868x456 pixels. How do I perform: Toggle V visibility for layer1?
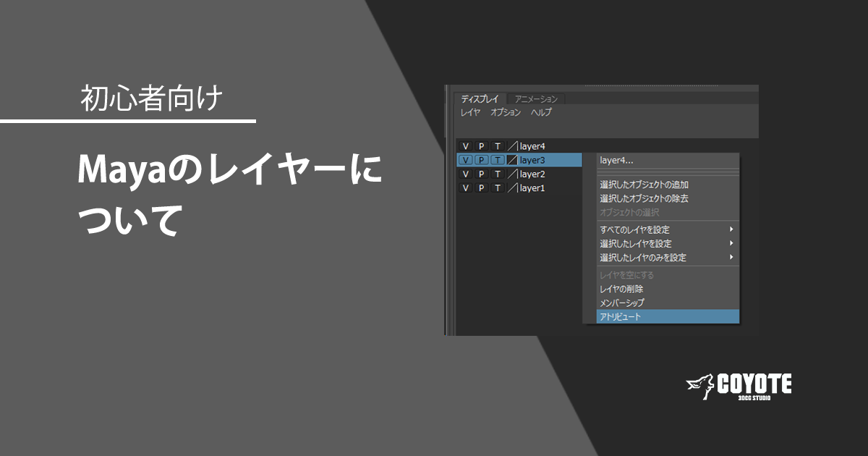(x=466, y=187)
